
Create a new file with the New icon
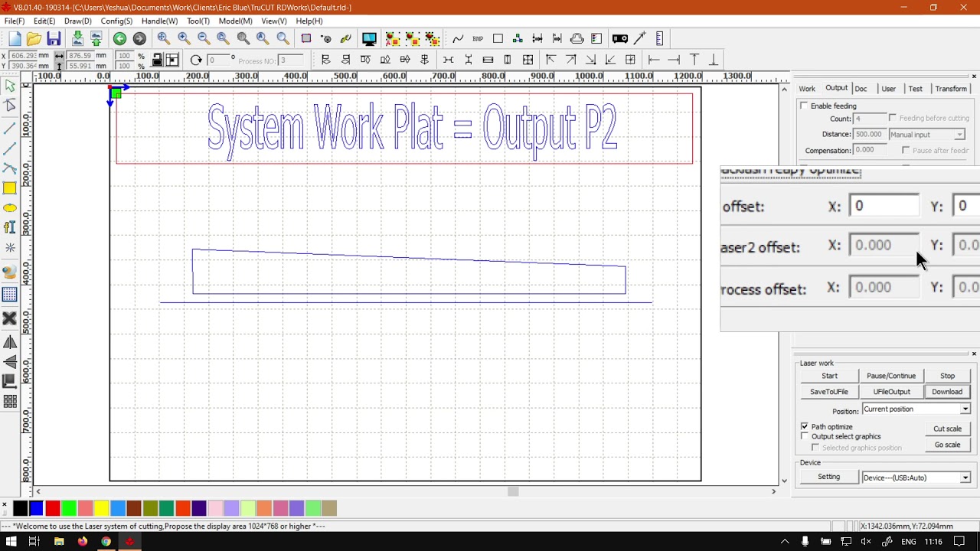click(x=15, y=39)
